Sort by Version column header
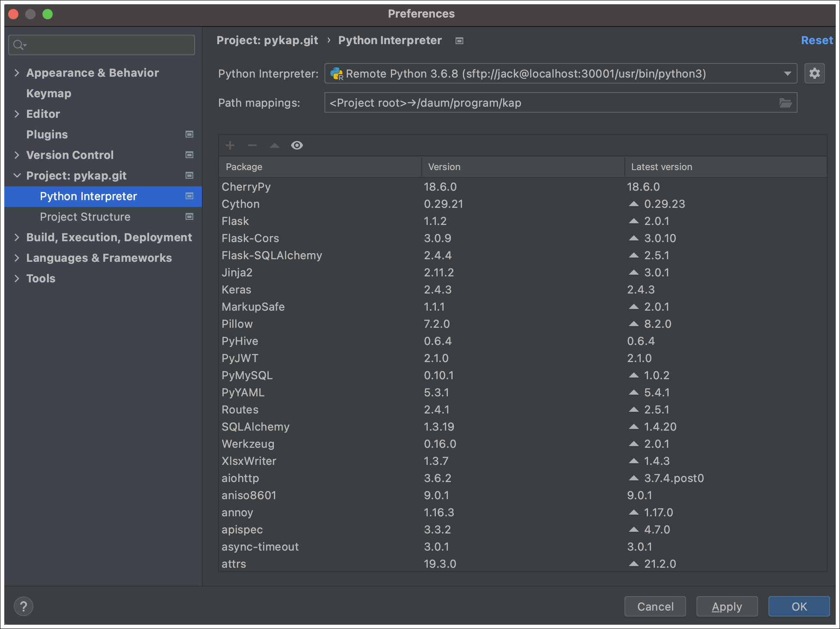Viewport: 840px width, 629px height. point(523,167)
